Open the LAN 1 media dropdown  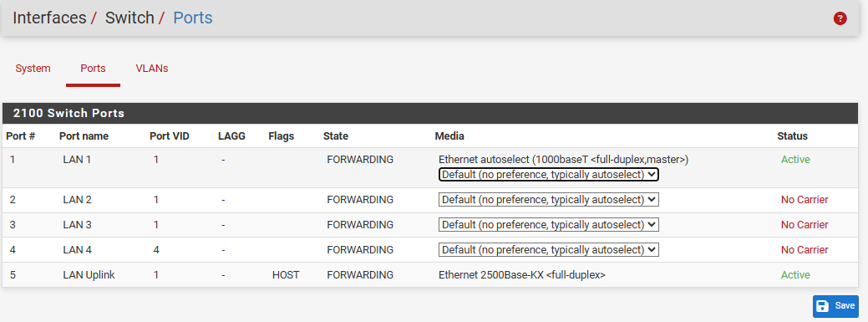click(x=549, y=175)
